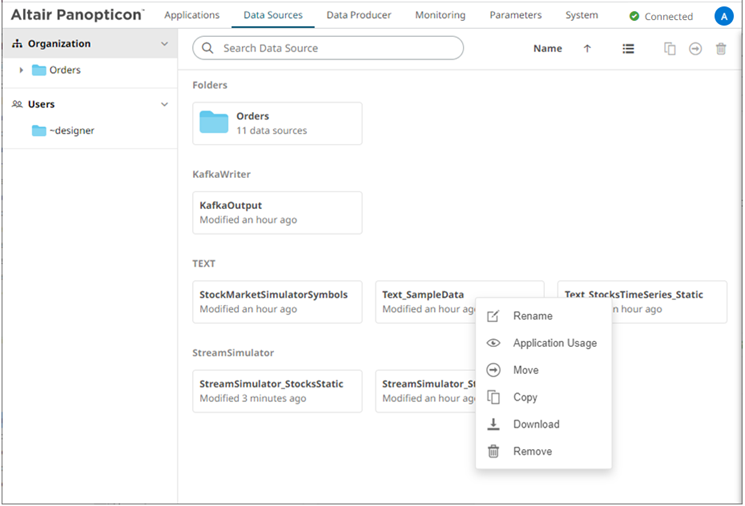Click the move icon in toolbar
This screenshot has height=506, width=745.
click(695, 48)
